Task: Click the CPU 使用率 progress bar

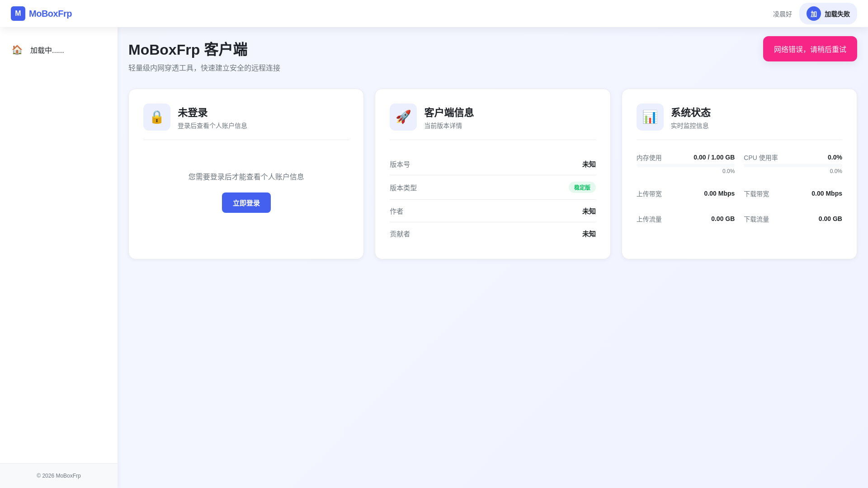Action: (x=793, y=165)
